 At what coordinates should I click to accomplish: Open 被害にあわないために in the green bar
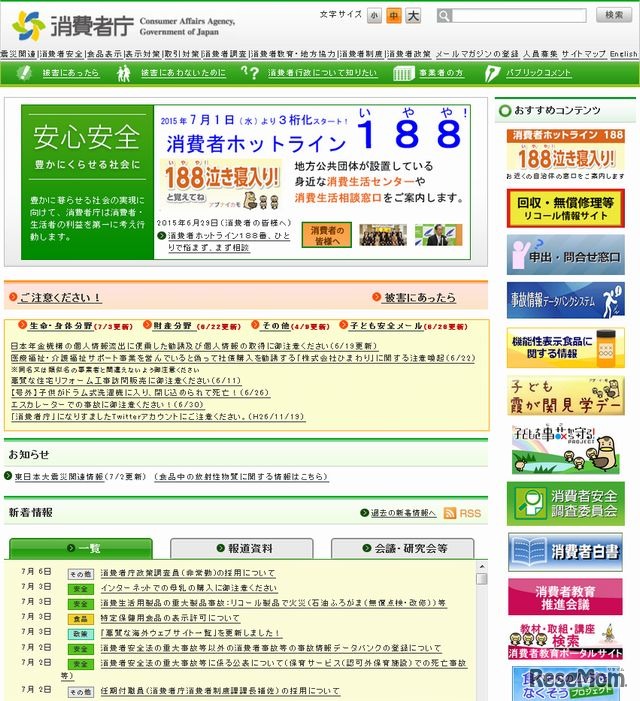(183, 73)
